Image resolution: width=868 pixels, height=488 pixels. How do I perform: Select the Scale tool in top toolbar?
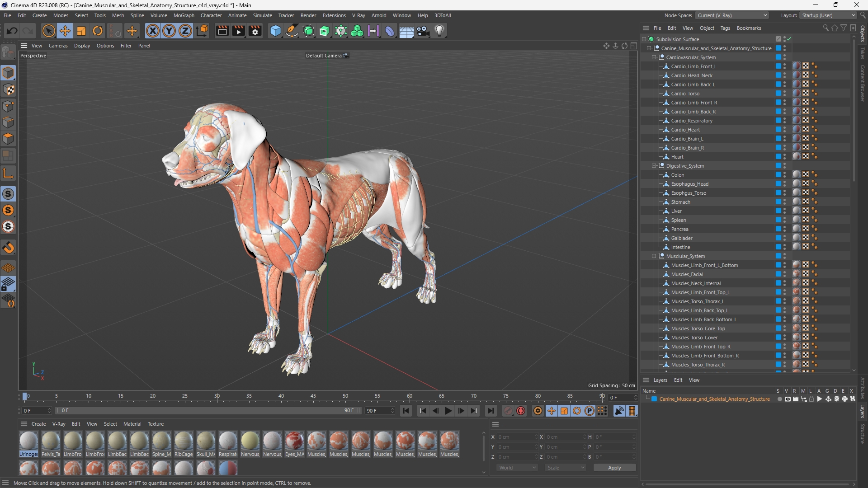[81, 31]
